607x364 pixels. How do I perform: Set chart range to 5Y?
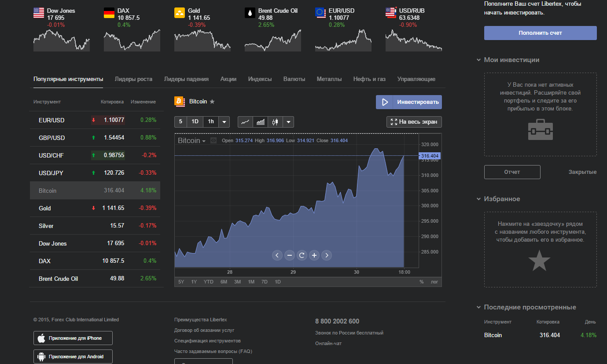pyautogui.click(x=181, y=282)
